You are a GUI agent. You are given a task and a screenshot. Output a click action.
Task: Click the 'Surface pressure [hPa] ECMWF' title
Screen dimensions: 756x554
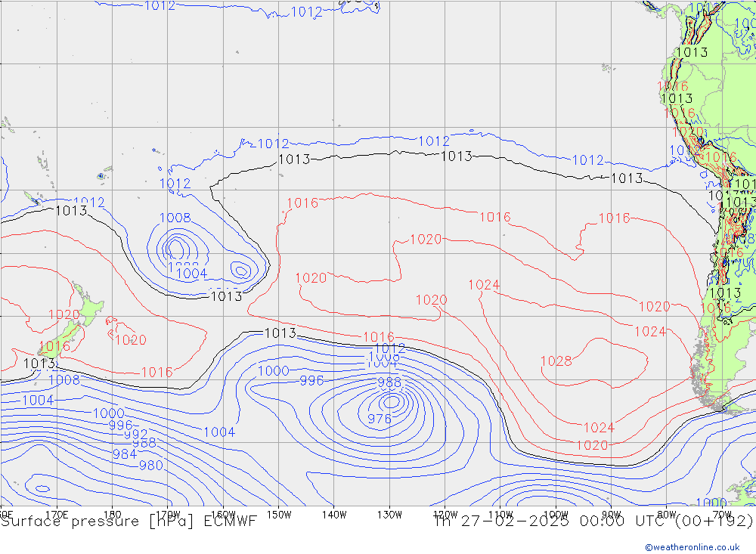[129, 522]
